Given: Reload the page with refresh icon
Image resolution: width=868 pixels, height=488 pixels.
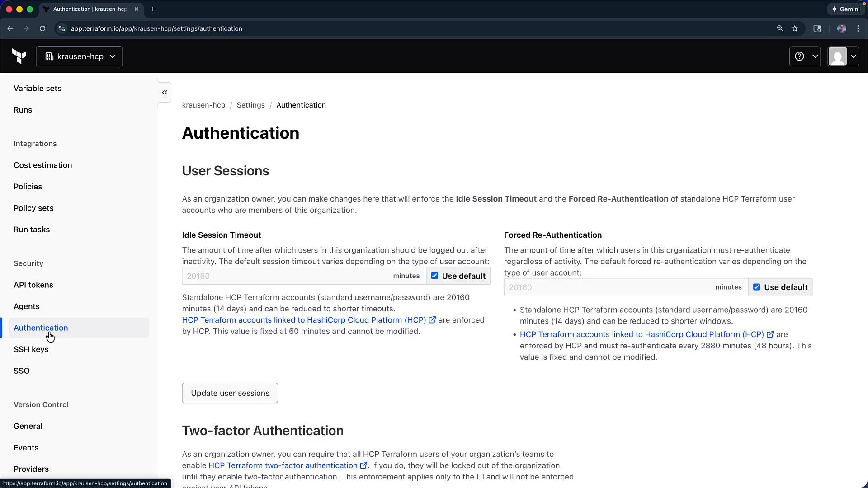Looking at the screenshot, I should pyautogui.click(x=42, y=28).
